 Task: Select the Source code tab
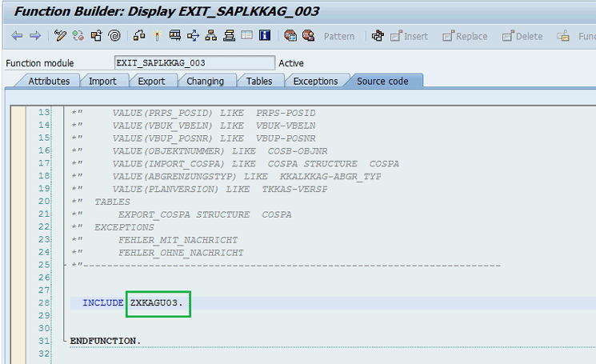click(382, 82)
